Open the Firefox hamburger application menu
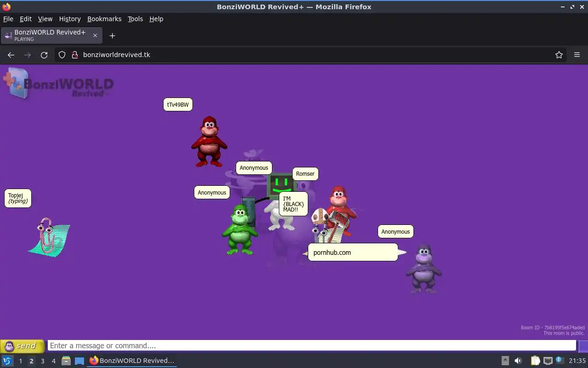 (x=577, y=55)
